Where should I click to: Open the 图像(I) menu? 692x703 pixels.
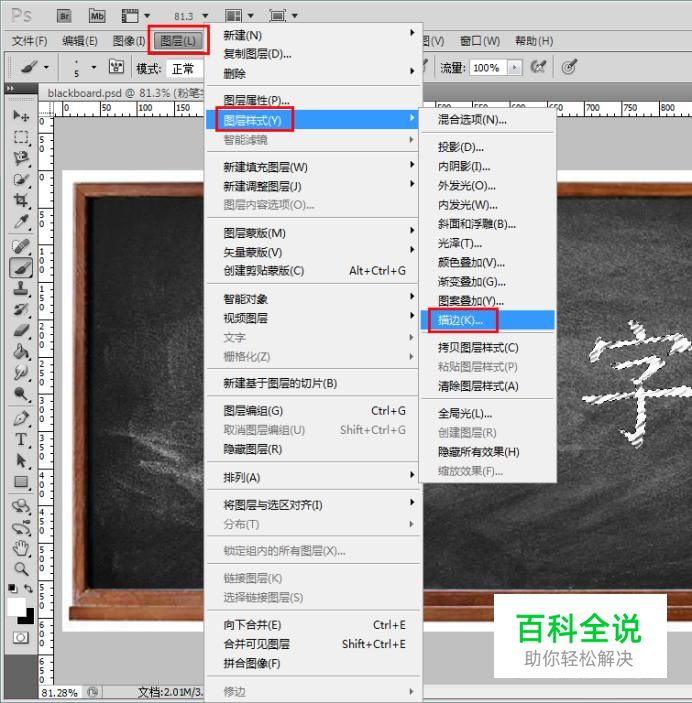pos(129,41)
